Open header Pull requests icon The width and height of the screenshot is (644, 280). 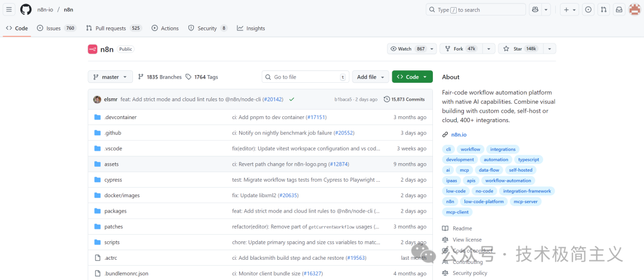[603, 10]
